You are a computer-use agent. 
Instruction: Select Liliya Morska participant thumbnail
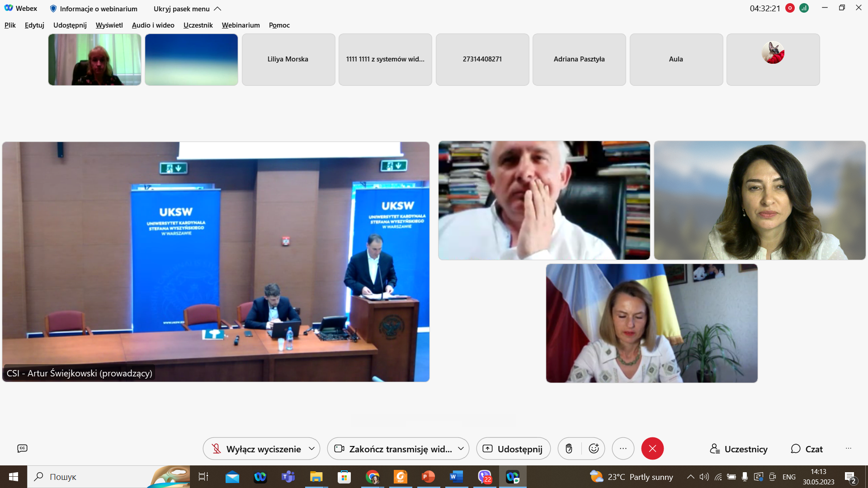[x=288, y=59]
